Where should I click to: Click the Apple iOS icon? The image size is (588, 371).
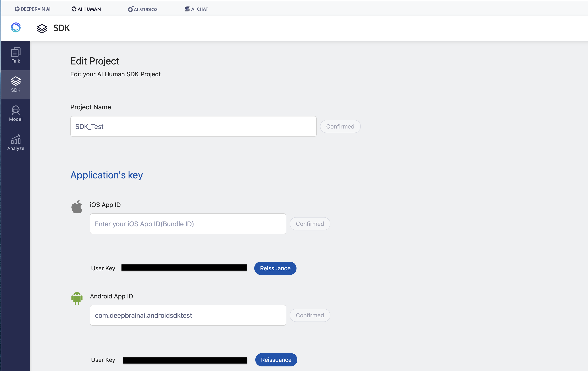pos(77,207)
